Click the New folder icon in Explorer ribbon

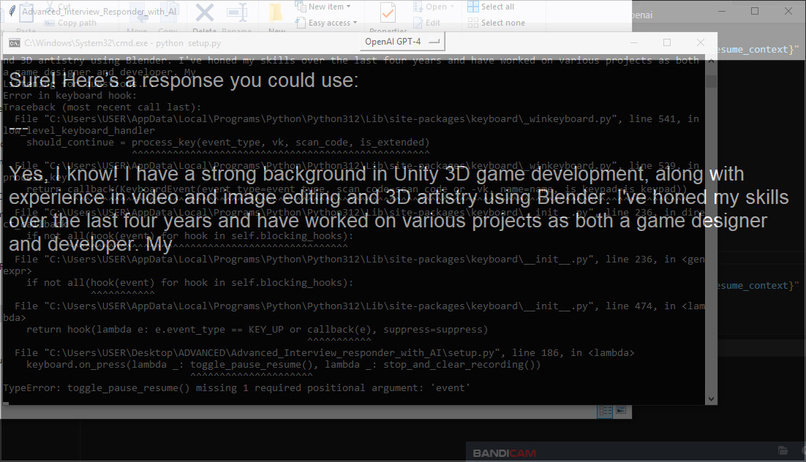[277, 13]
